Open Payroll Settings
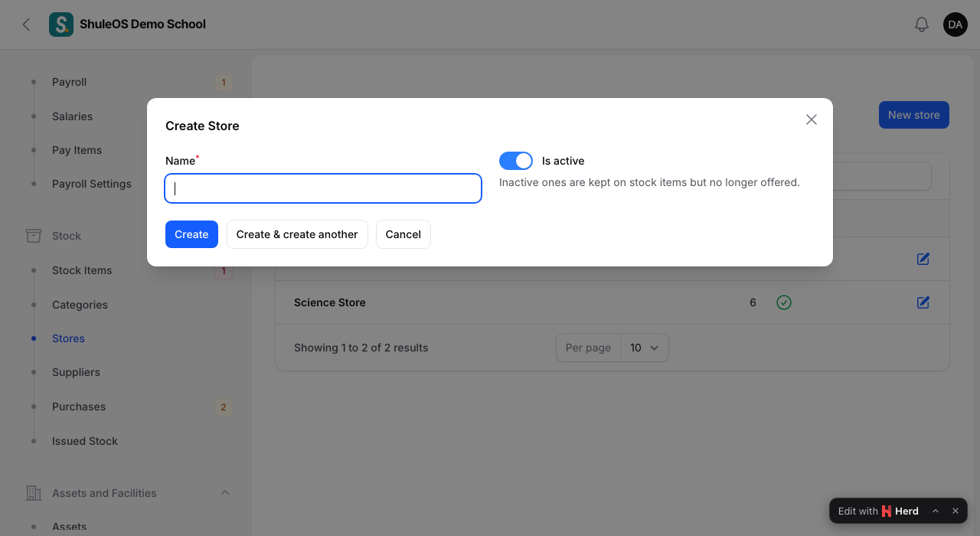This screenshot has height=536, width=980. [92, 184]
